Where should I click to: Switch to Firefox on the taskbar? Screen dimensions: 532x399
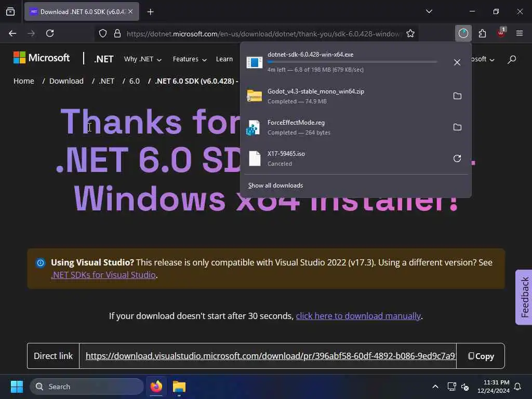tap(156, 387)
